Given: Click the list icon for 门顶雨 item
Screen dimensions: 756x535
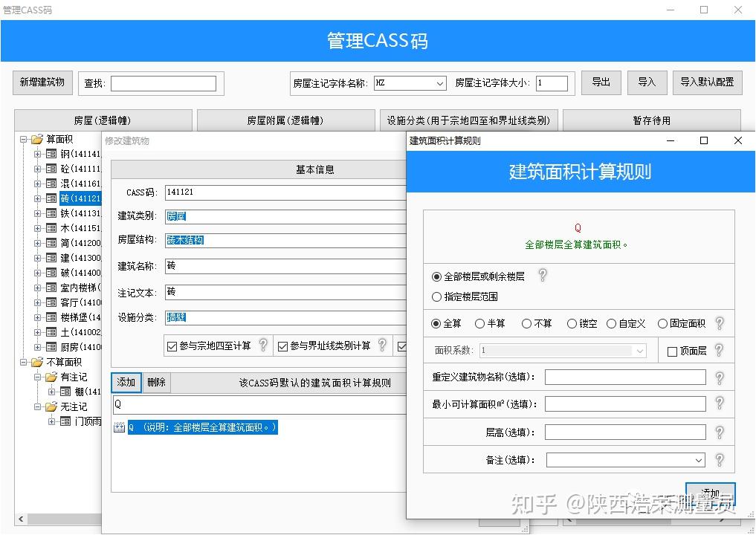Looking at the screenshot, I should [x=65, y=422].
